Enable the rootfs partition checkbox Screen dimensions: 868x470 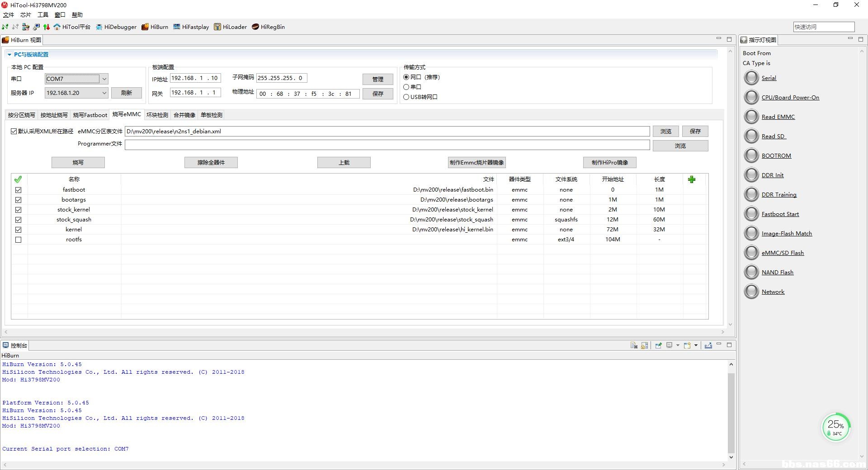19,240
